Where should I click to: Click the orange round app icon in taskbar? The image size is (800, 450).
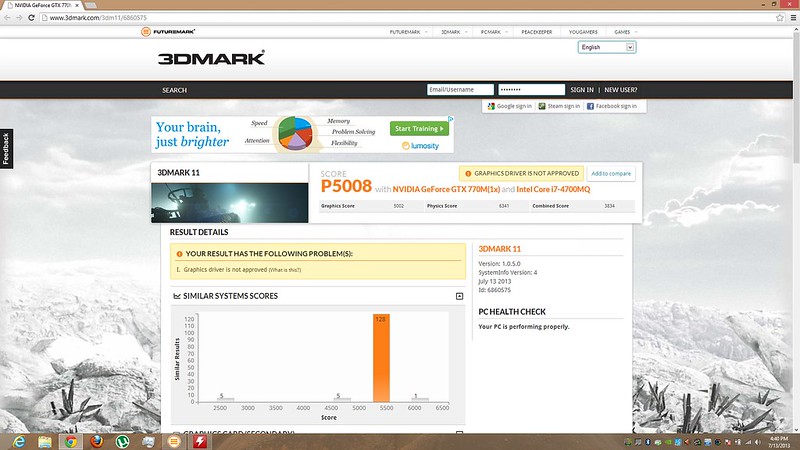pos(174,441)
